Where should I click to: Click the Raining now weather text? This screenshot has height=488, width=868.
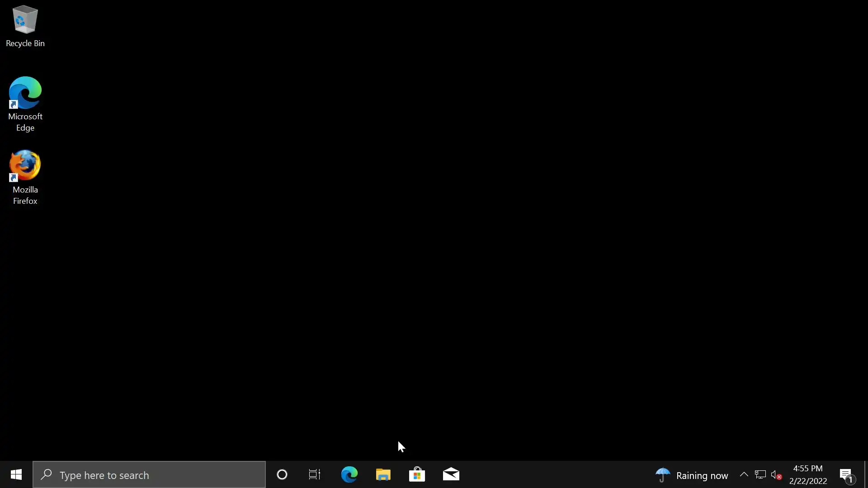click(x=702, y=475)
